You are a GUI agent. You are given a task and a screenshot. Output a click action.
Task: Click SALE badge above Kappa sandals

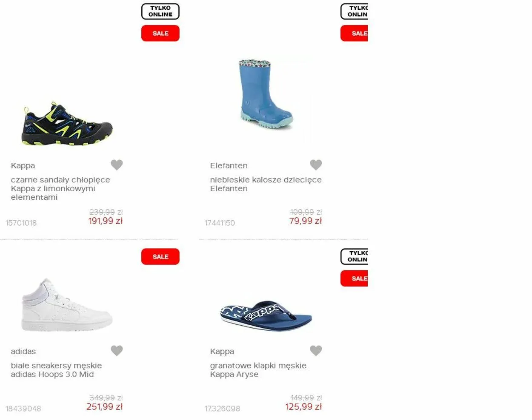click(x=160, y=33)
